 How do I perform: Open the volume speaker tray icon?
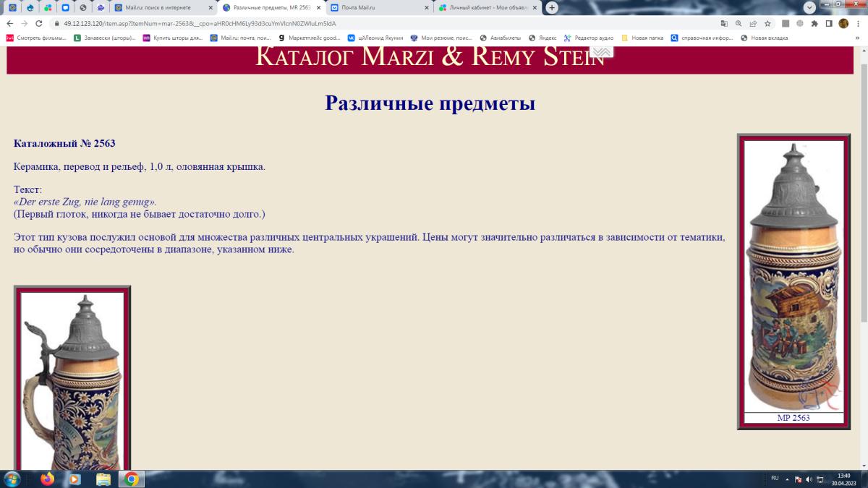coord(809,479)
